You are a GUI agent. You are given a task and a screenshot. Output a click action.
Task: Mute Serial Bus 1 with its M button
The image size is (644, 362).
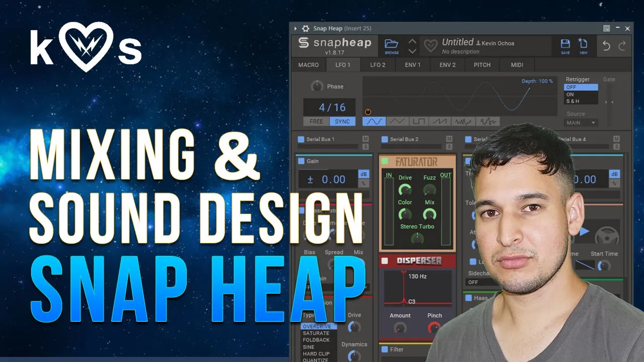pos(365,139)
